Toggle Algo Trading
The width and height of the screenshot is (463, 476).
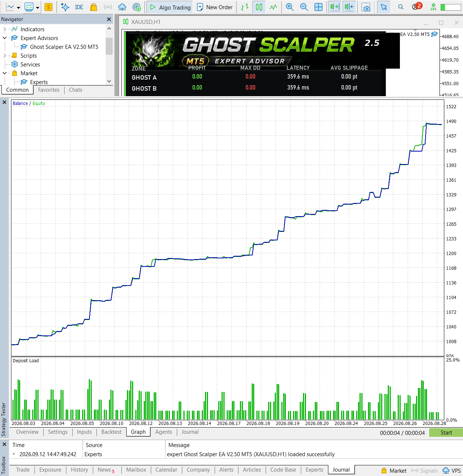[170, 7]
